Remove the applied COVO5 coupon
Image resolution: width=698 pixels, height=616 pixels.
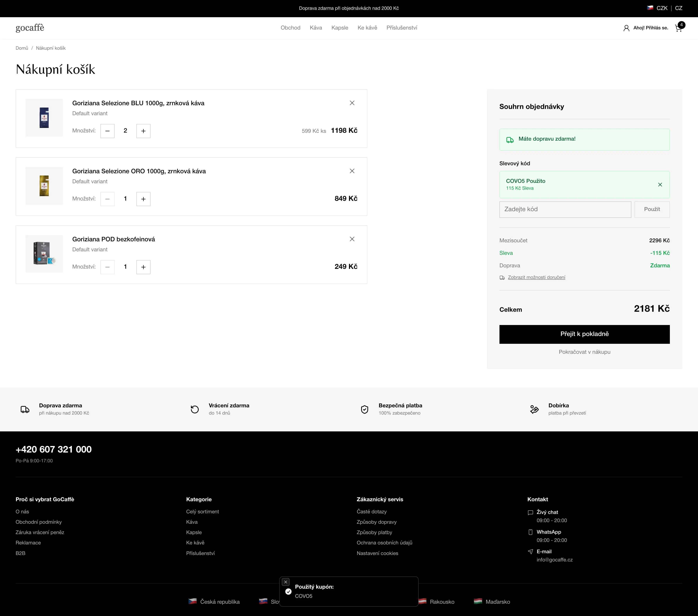(660, 184)
